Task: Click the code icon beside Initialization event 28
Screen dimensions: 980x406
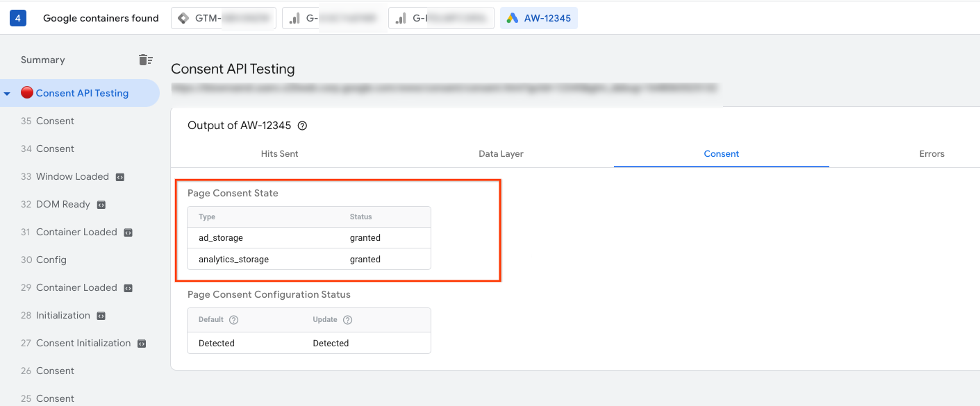Action: coord(101,316)
